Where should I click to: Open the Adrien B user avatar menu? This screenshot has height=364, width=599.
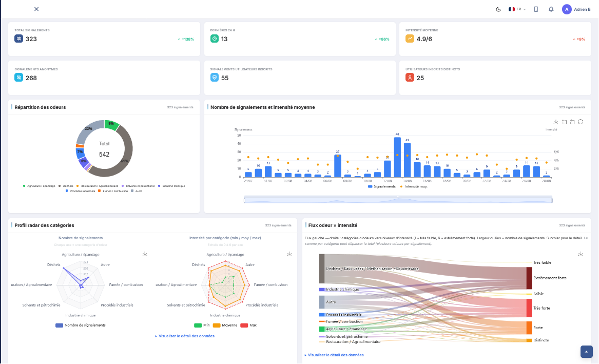(x=576, y=9)
